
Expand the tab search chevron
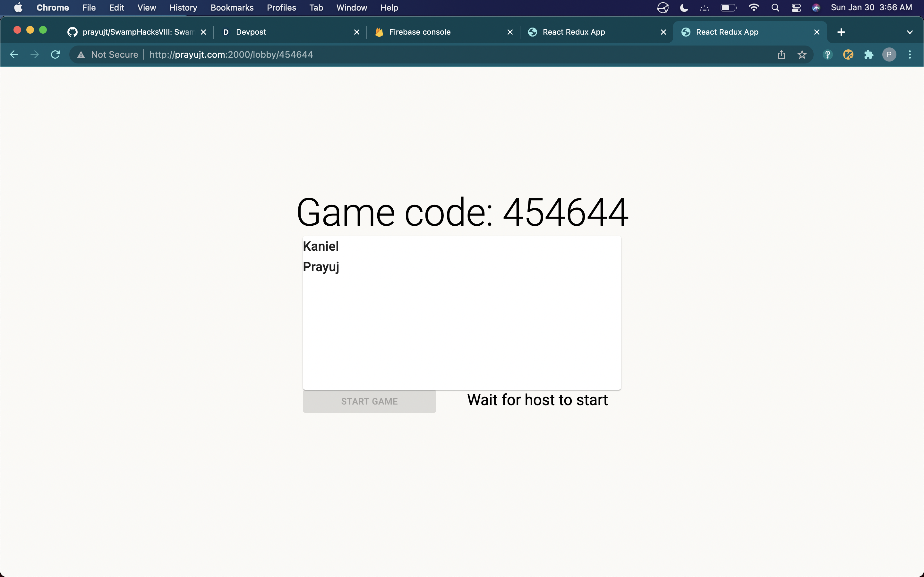click(x=910, y=32)
